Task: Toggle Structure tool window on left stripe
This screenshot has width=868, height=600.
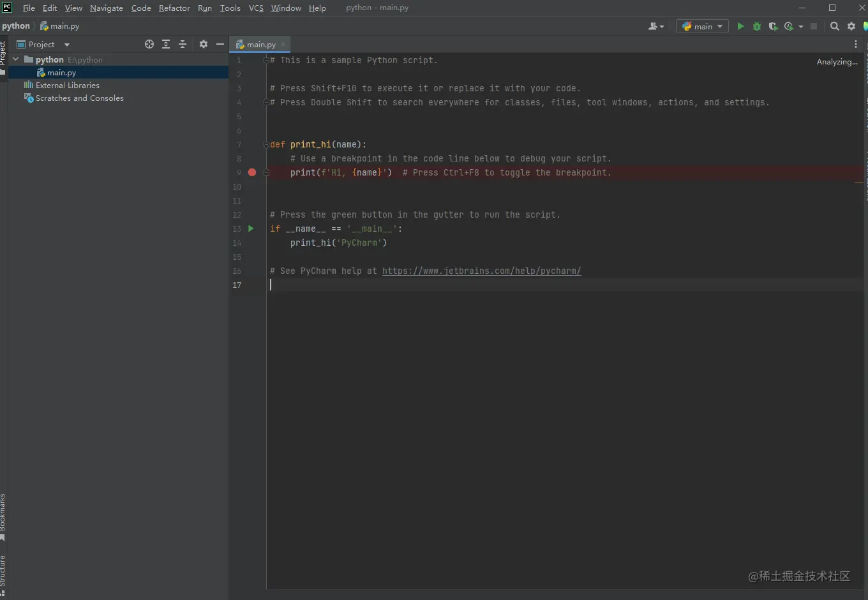Action: point(3,570)
